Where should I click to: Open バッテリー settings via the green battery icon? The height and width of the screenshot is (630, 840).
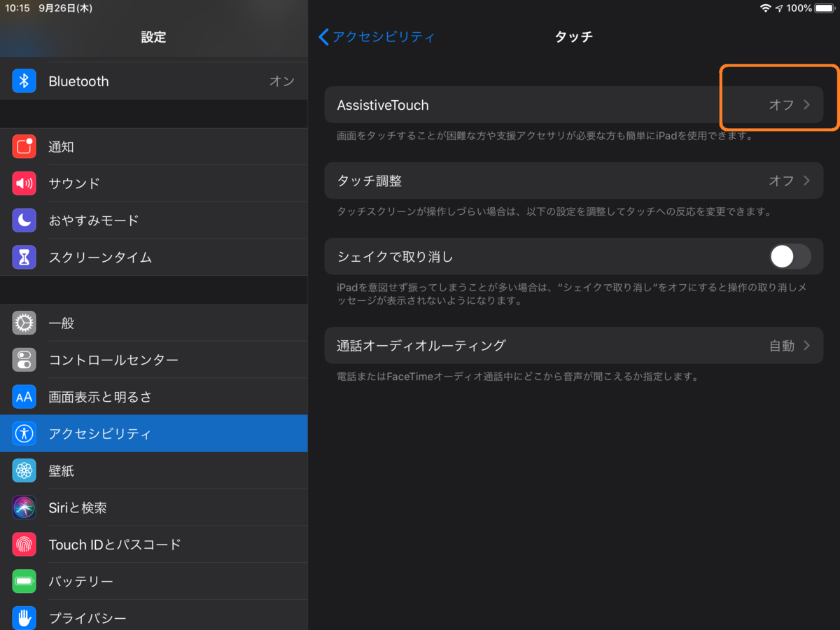point(24,581)
